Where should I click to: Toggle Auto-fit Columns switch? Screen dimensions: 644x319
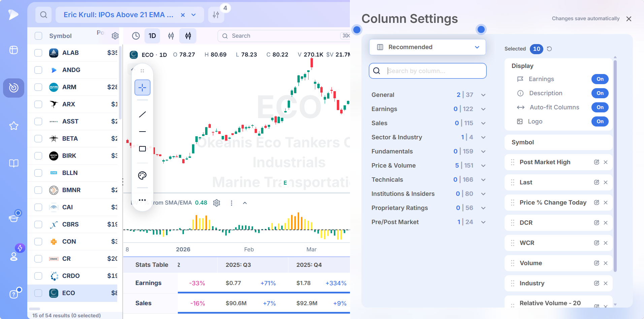point(600,107)
